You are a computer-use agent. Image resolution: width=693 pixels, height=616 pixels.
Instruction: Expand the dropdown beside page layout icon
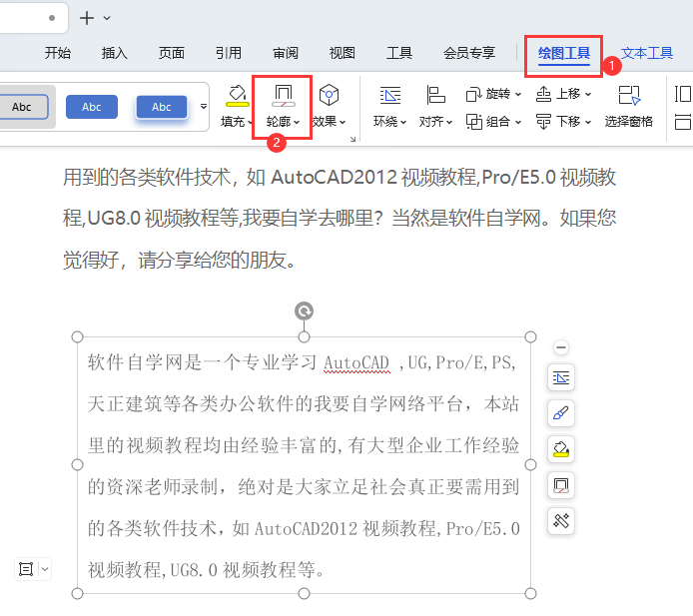(x=45, y=569)
